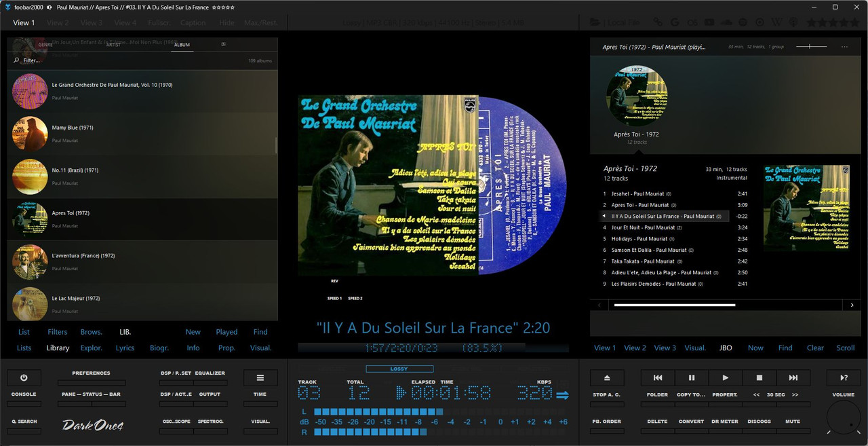
Task: Toggle Caption in the top bar
Action: click(x=193, y=22)
